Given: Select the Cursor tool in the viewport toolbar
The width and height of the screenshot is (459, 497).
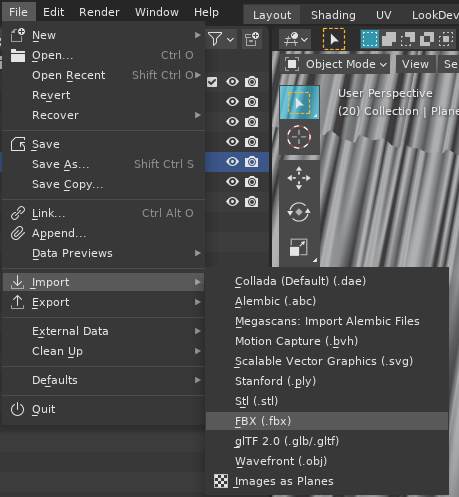Looking at the screenshot, I should (x=299, y=137).
